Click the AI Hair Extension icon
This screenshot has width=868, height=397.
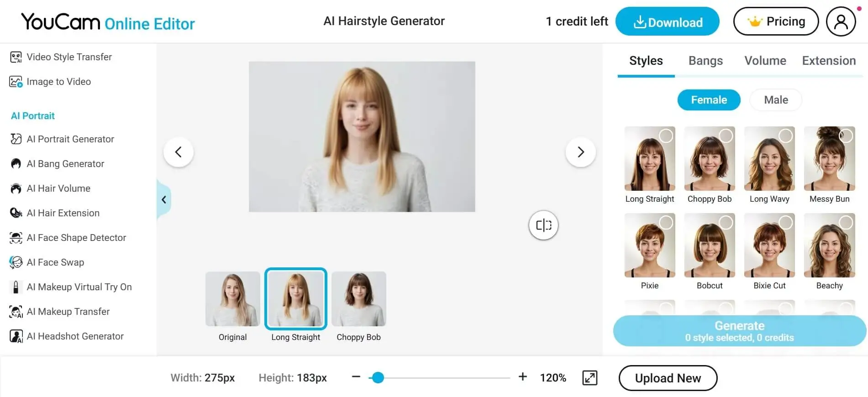[16, 213]
